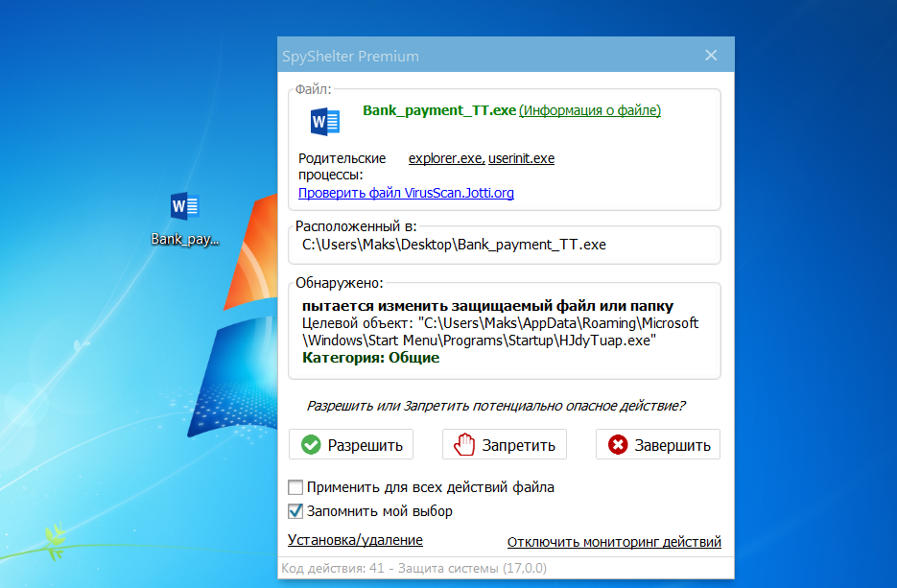Click the Код действия: 41 status bar text
The height and width of the screenshot is (588, 897).
(414, 569)
